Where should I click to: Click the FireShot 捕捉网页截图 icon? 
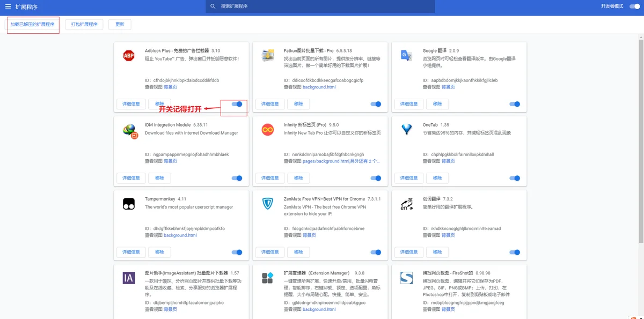(406, 278)
